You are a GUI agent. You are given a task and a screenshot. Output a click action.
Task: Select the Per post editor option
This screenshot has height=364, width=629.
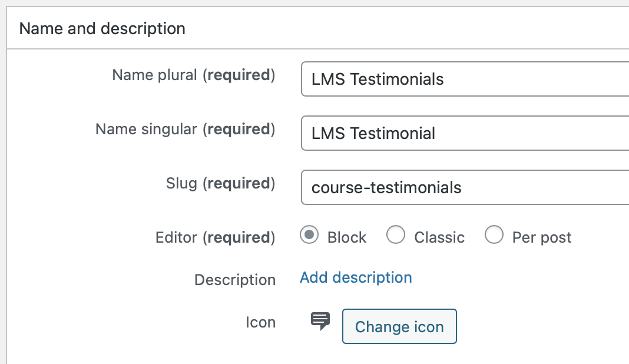(494, 235)
